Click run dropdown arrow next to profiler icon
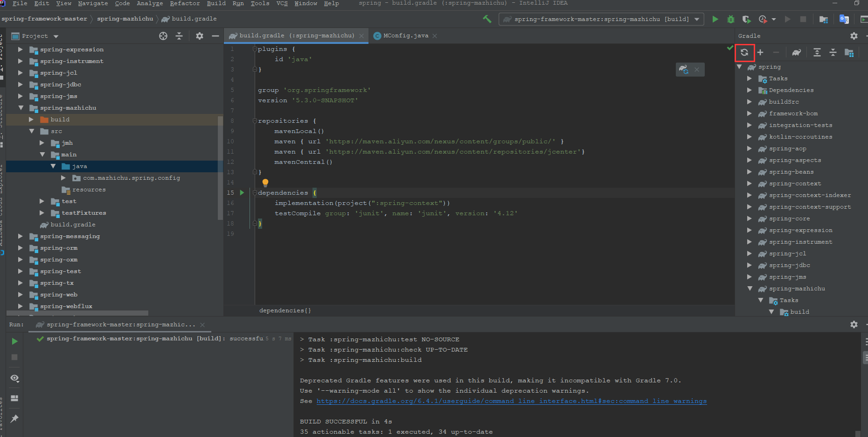868x437 pixels. [x=774, y=19]
